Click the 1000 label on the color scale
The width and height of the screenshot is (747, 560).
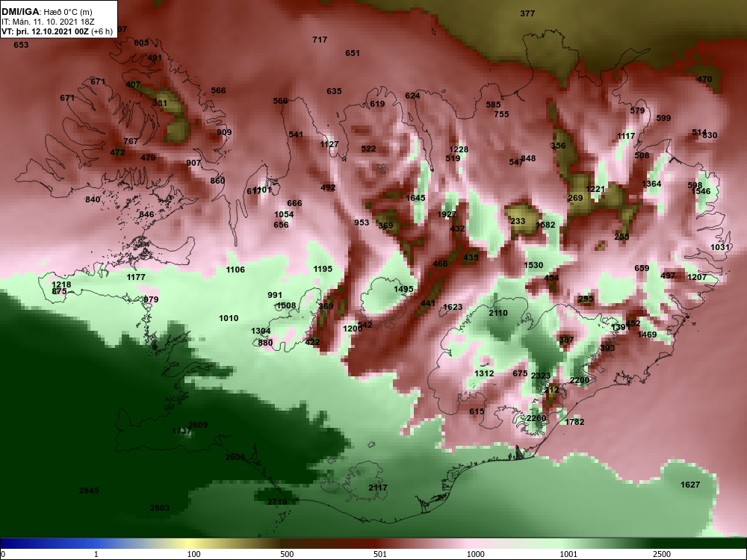[x=475, y=554]
